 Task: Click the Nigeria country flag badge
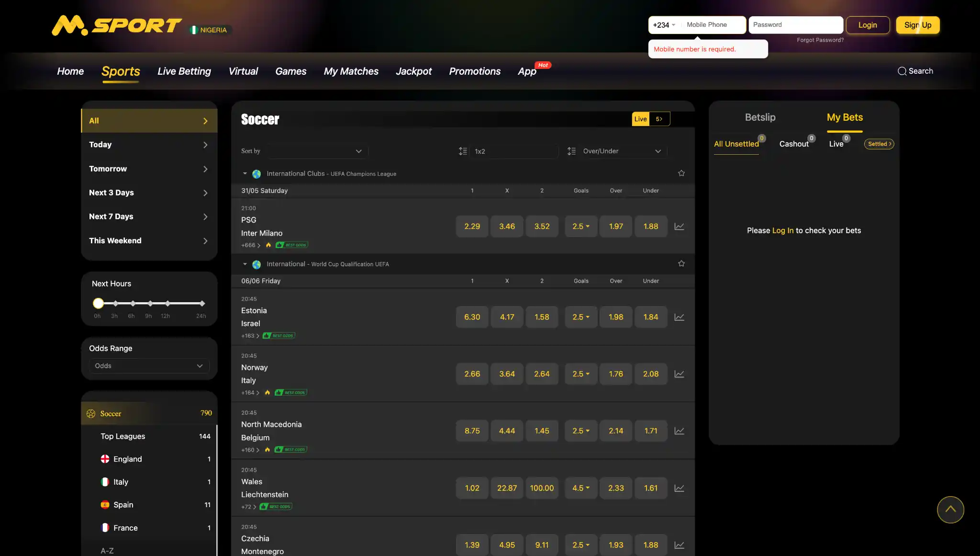[x=211, y=30]
